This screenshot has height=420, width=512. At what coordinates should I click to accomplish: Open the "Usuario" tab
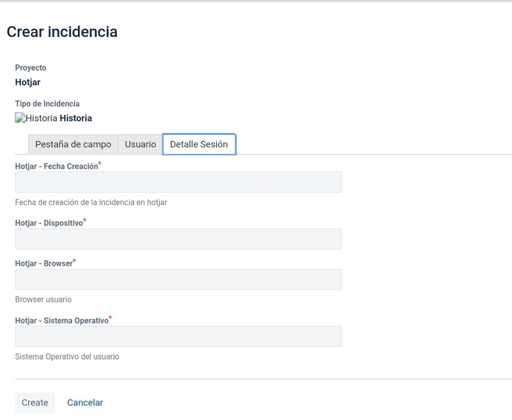click(140, 144)
